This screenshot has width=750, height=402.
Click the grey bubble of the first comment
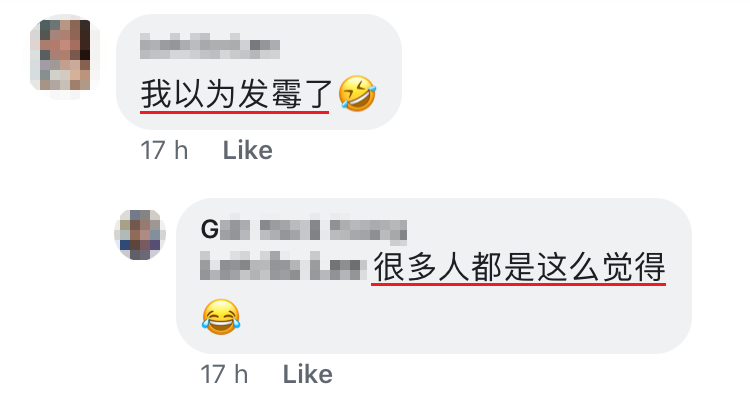click(x=259, y=72)
